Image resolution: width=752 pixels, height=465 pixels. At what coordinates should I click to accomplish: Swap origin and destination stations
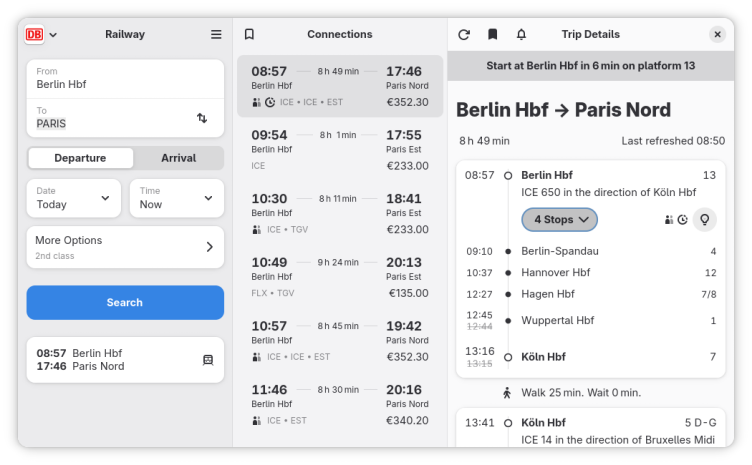(202, 118)
